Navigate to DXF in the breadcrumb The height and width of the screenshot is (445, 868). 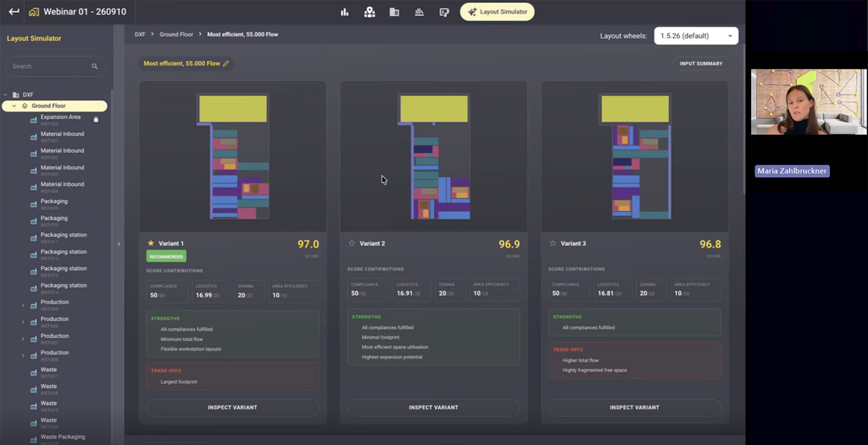pos(140,35)
